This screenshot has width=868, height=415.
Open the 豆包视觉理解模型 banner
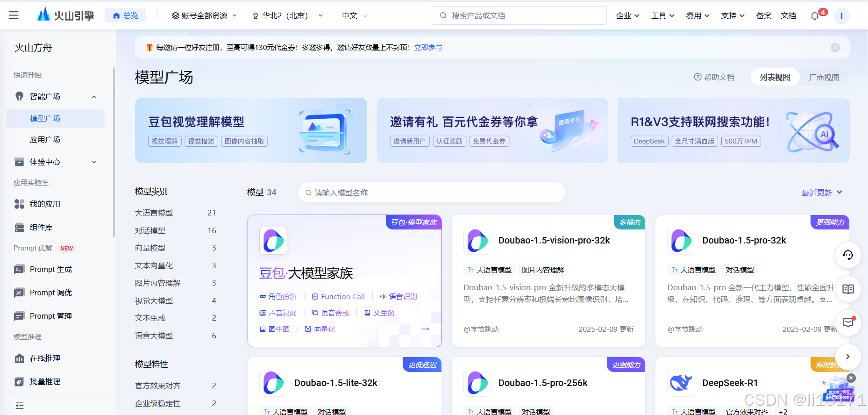[x=251, y=130]
